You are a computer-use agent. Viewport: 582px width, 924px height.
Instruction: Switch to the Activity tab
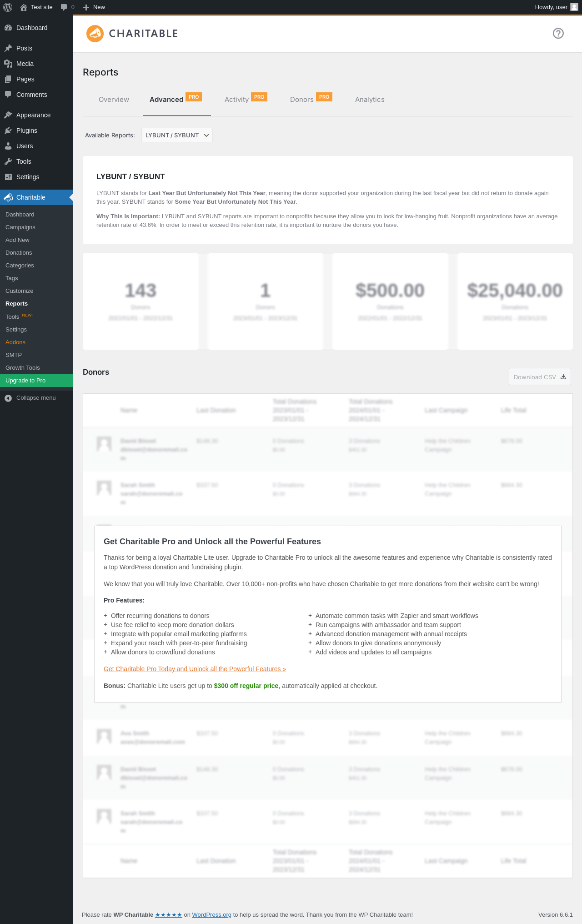[236, 100]
